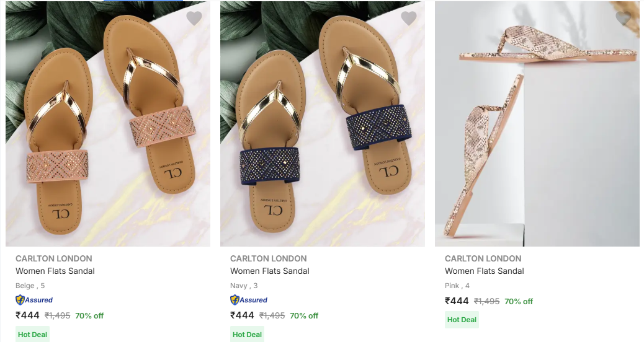Image resolution: width=644 pixels, height=342 pixels.
Task: Click Women Flats Sandal title for Navy
Action: pyautogui.click(x=270, y=271)
